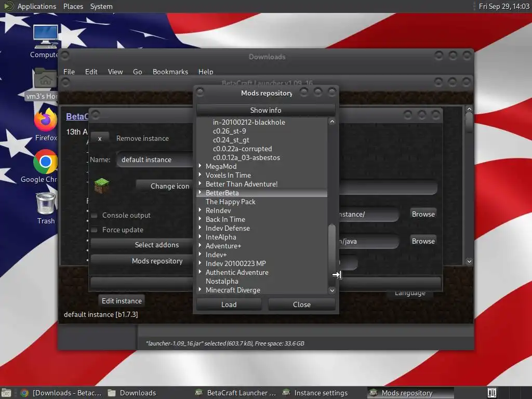The width and height of the screenshot is (532, 399).
Task: Expand the Better Than Adventure! entry
Action: click(200, 183)
